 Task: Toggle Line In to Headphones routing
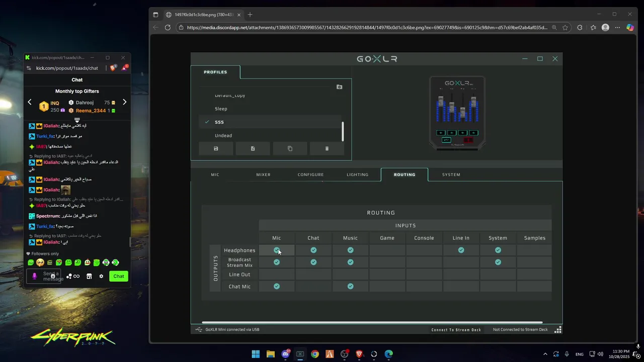point(461,250)
